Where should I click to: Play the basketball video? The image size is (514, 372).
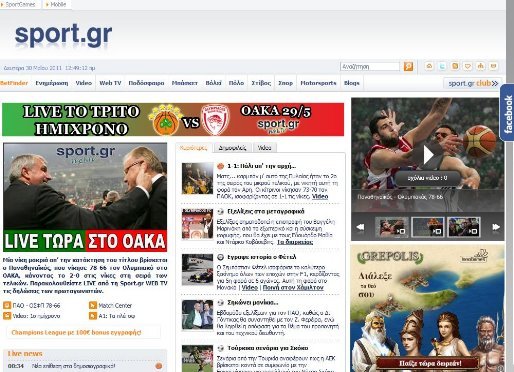pyautogui.click(x=428, y=155)
